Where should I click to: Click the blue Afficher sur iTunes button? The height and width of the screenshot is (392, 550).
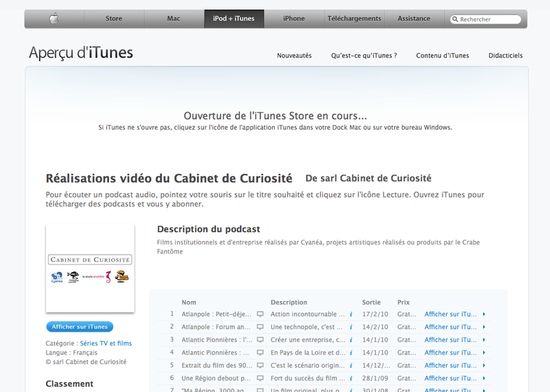(80, 327)
